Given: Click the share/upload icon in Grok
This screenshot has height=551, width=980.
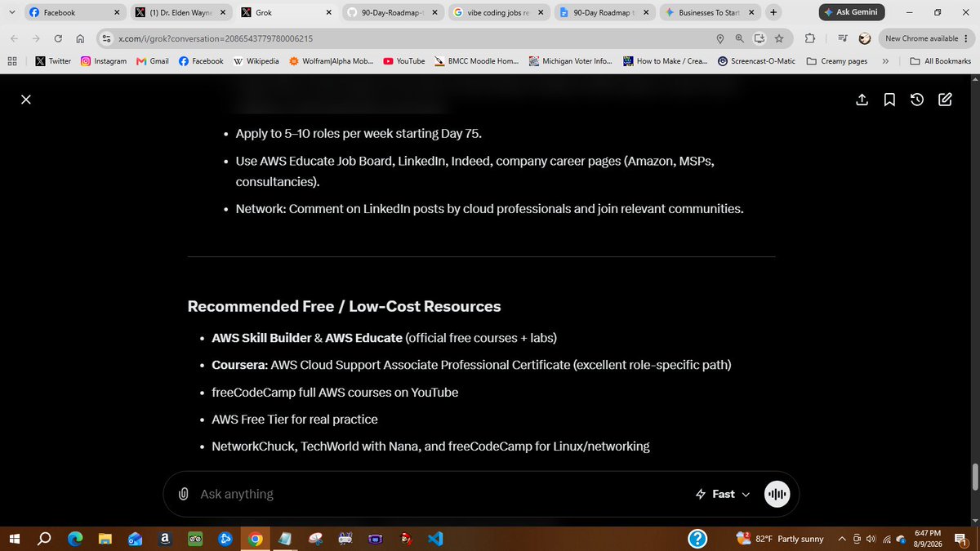Looking at the screenshot, I should [x=862, y=100].
